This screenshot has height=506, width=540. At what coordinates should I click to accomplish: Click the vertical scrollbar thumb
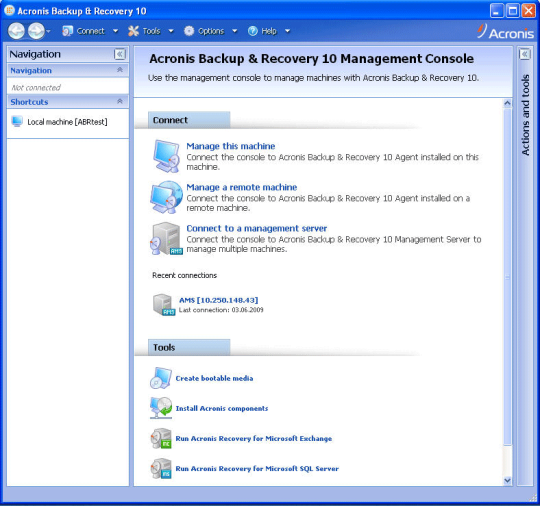coord(507,277)
